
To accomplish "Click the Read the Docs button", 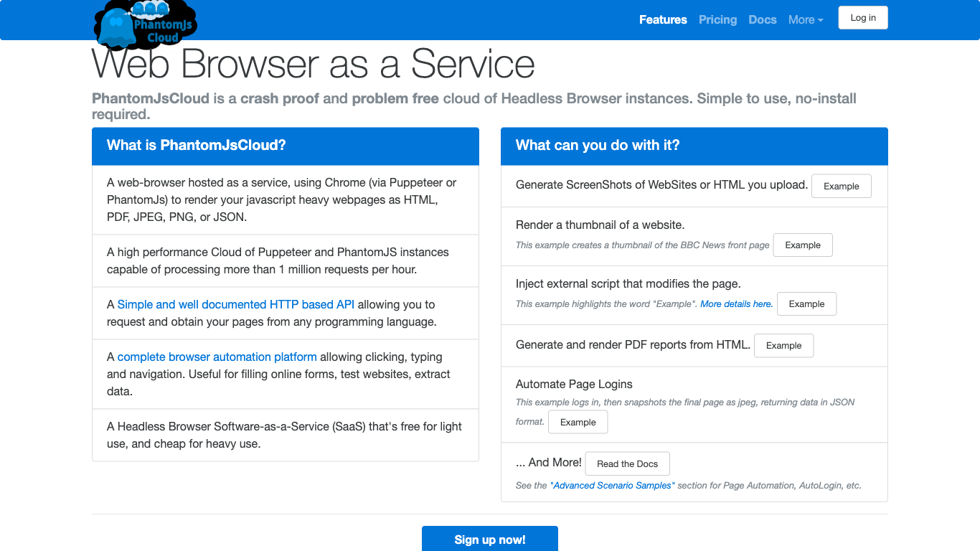I will pyautogui.click(x=627, y=463).
